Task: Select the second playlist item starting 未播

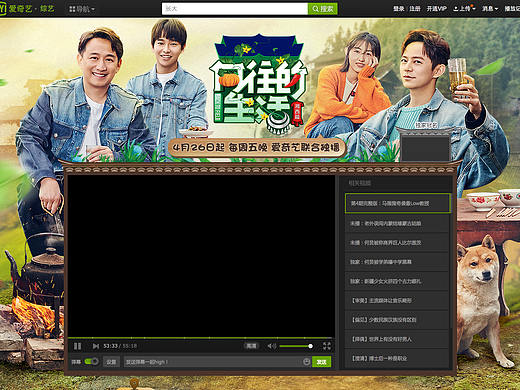Action: point(397,223)
